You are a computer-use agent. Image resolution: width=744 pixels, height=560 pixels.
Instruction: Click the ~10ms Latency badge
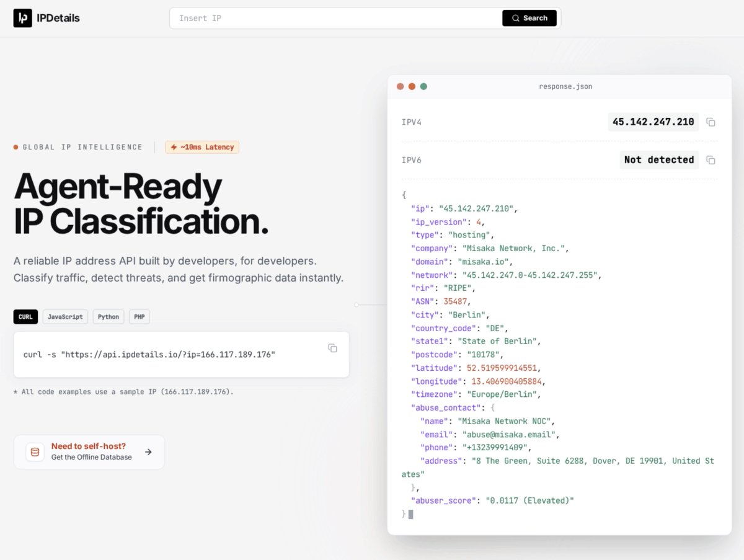[x=202, y=147]
